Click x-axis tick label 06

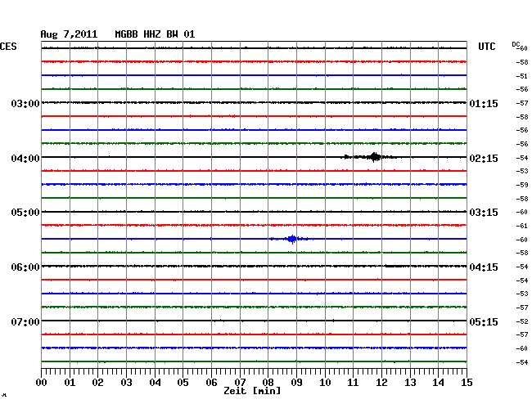point(211,382)
